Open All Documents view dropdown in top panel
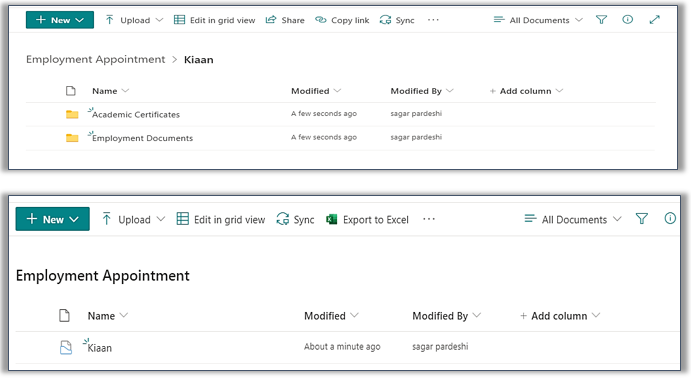This screenshot has height=378, width=691. 538,20
